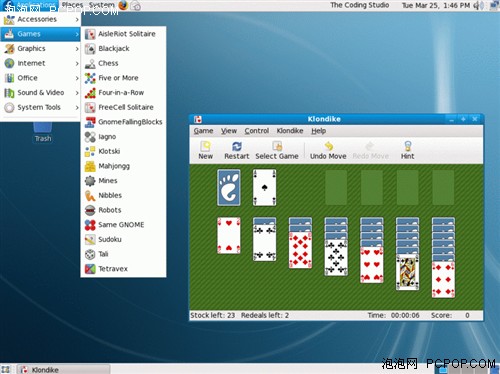Select the ace of spades waste card
The width and height of the screenshot is (500, 374).
pos(264,187)
